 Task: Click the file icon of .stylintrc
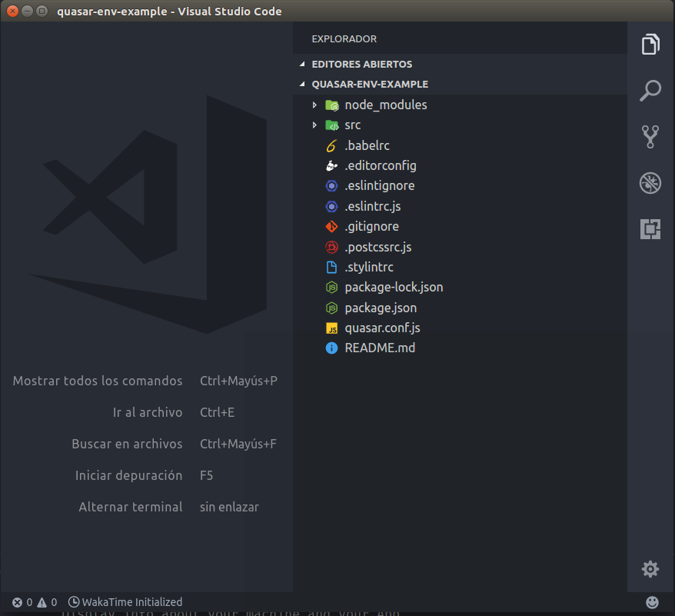[x=331, y=267]
